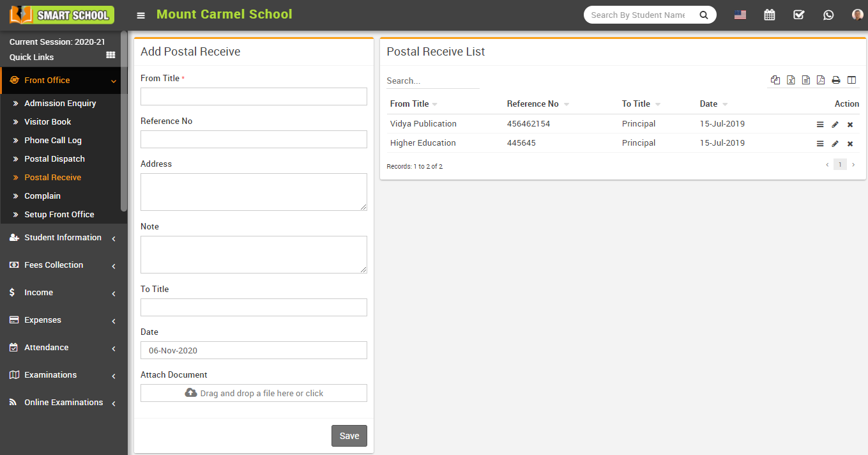Image resolution: width=868 pixels, height=455 pixels.
Task: Click the Save button
Action: coord(349,435)
